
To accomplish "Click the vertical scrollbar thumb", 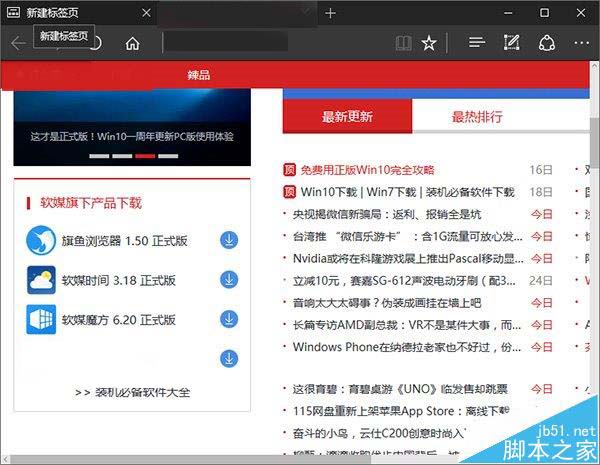I will 595,142.
